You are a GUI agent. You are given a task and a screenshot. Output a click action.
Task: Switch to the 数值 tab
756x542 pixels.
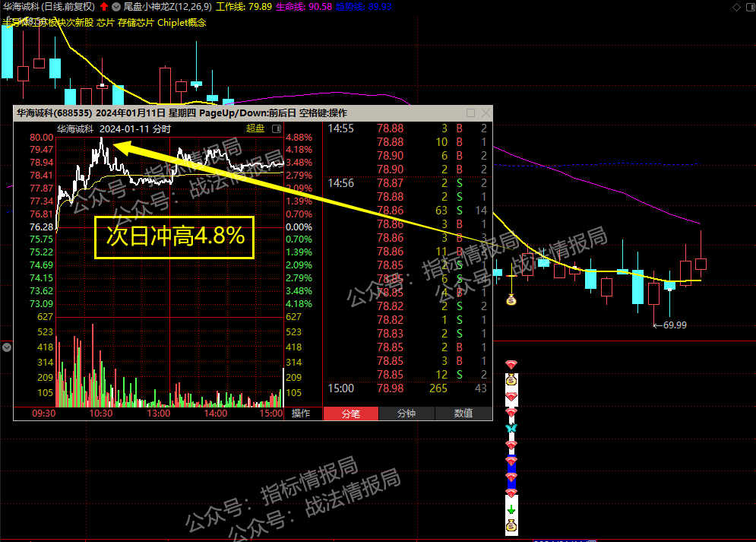[463, 414]
